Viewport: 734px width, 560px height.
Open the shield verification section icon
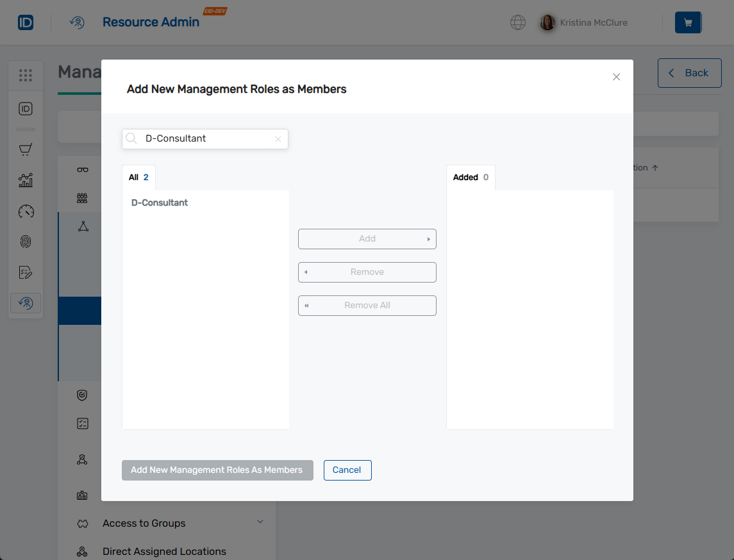point(81,395)
